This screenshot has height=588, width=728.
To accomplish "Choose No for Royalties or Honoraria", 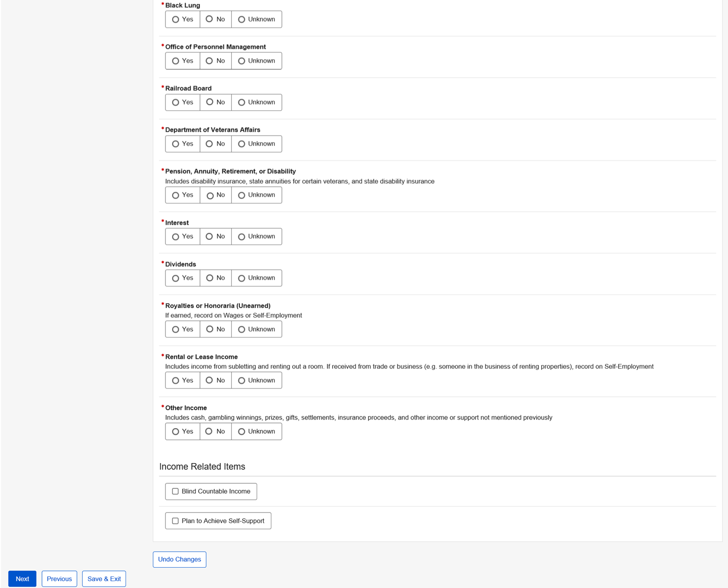I will coord(209,329).
